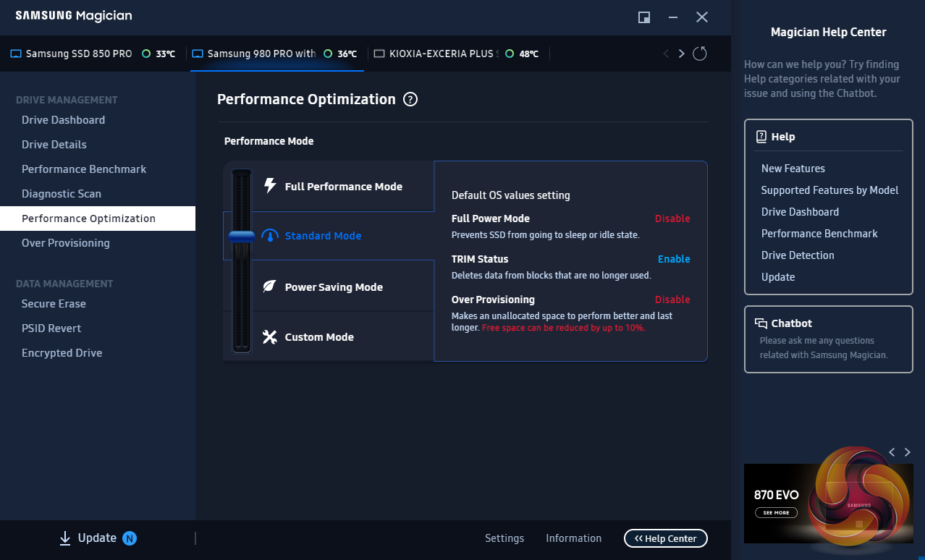
Task: Open Supported Features by Model help
Action: pos(829,190)
